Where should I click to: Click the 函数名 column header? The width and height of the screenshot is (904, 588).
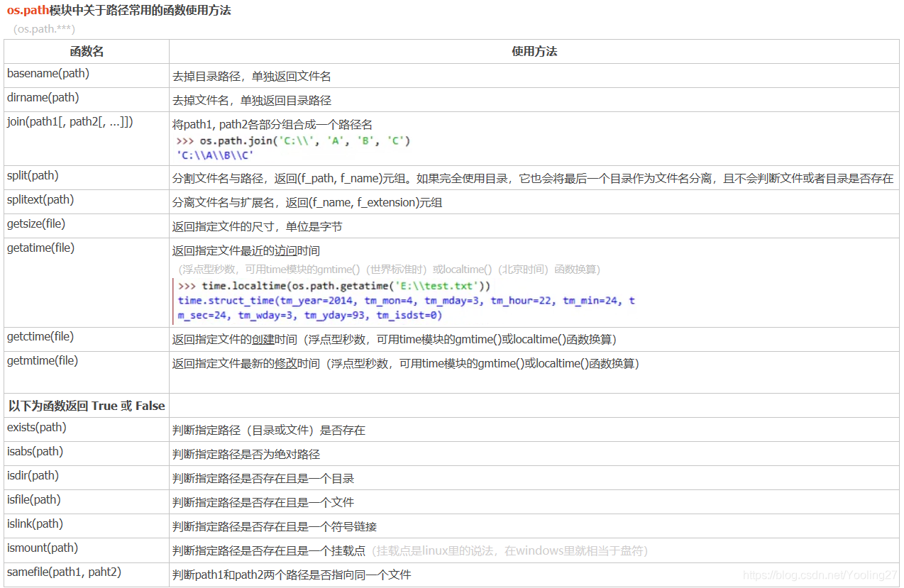point(87,52)
